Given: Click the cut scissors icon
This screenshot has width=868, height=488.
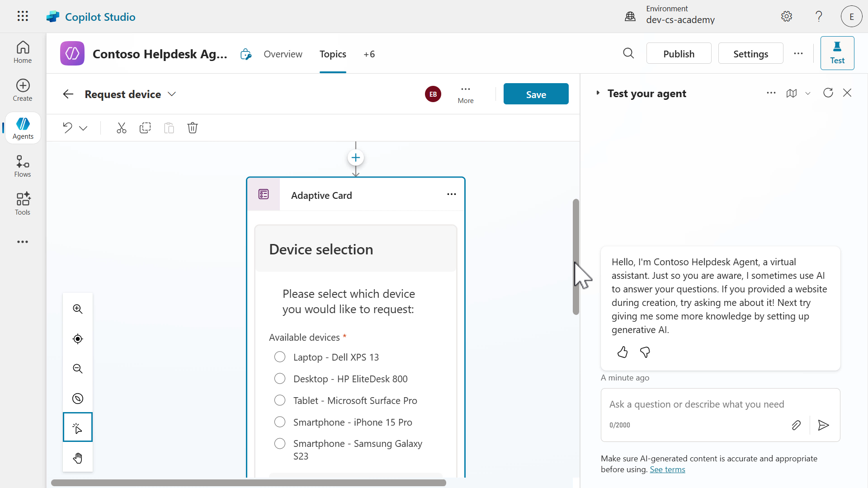Looking at the screenshot, I should coord(121,128).
